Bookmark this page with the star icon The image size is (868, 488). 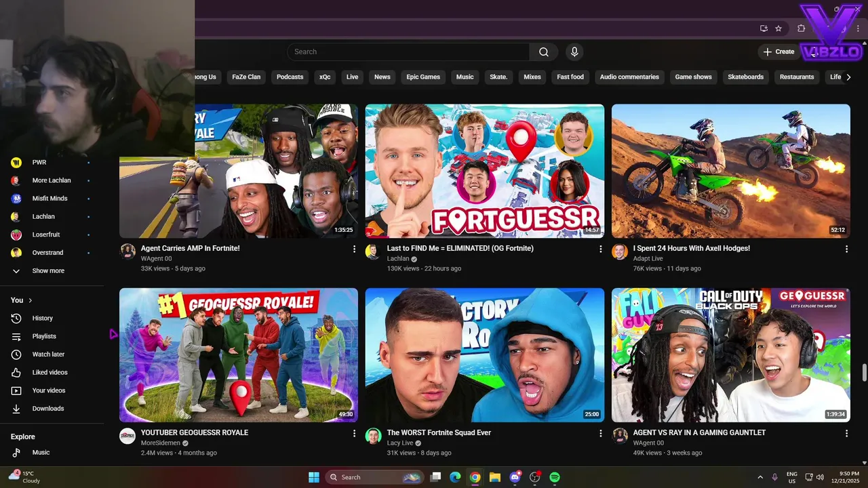click(778, 28)
